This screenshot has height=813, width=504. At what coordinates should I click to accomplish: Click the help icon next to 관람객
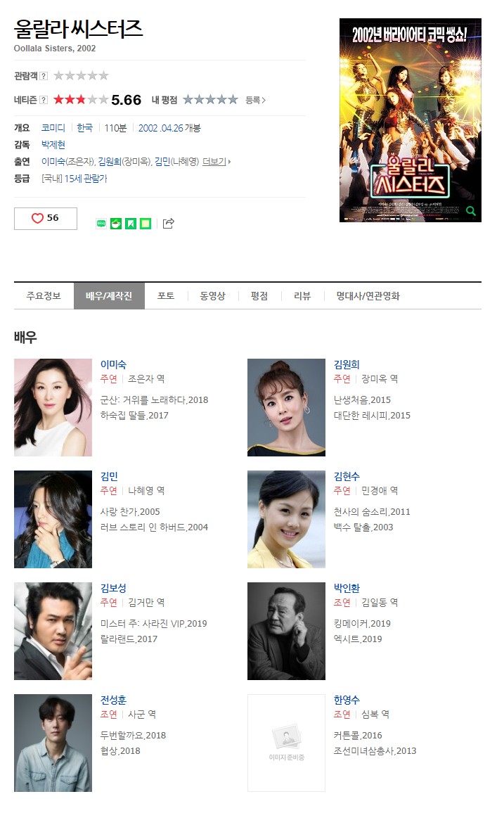pos(44,76)
